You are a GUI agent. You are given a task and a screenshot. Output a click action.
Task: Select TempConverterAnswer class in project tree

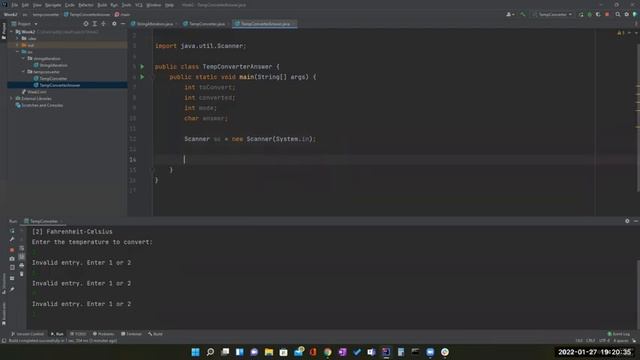point(67,85)
